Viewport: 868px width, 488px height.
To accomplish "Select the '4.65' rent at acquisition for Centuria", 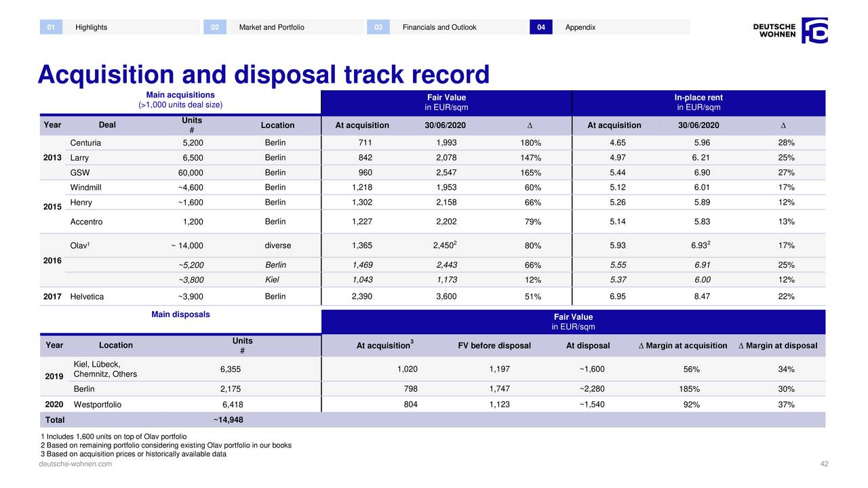I will click(x=618, y=143).
